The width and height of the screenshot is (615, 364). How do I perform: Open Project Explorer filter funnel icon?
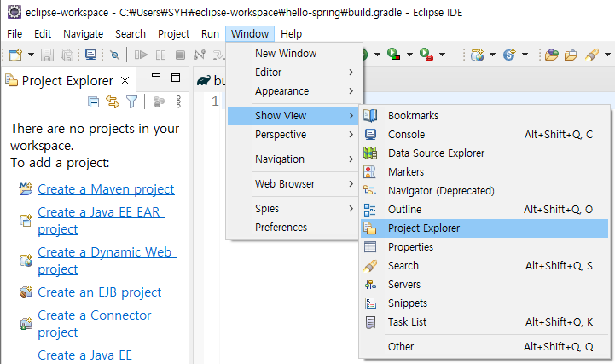tap(131, 102)
